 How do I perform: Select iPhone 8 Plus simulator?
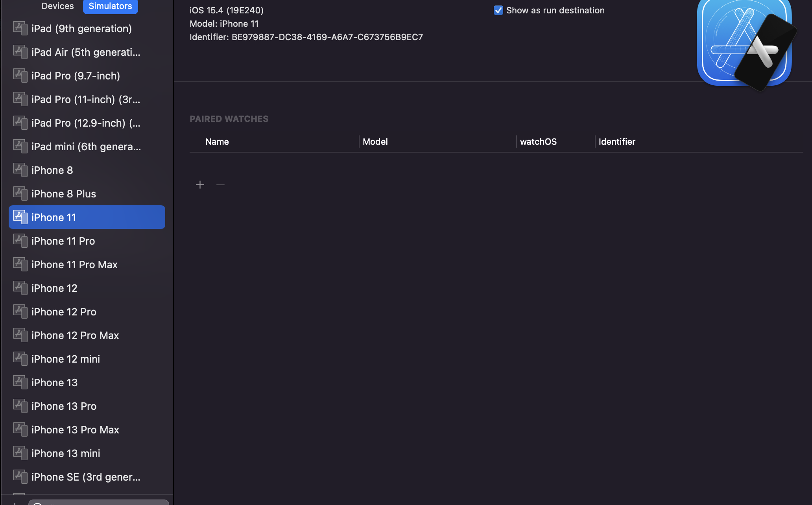[x=87, y=194]
